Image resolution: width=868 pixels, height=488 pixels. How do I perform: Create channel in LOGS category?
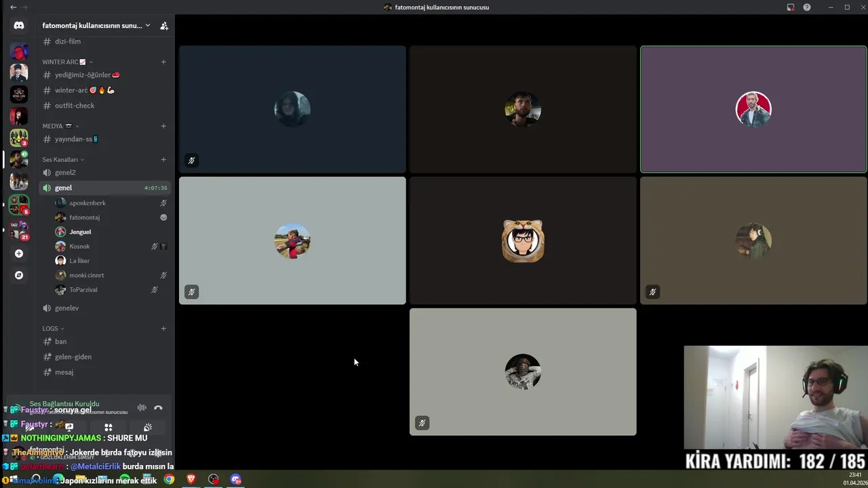click(163, 328)
